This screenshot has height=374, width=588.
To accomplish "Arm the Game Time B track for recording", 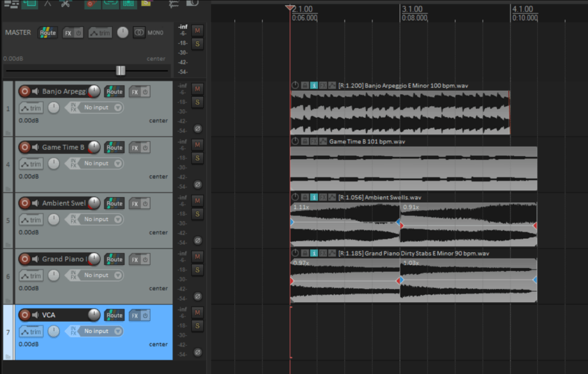I will point(25,147).
